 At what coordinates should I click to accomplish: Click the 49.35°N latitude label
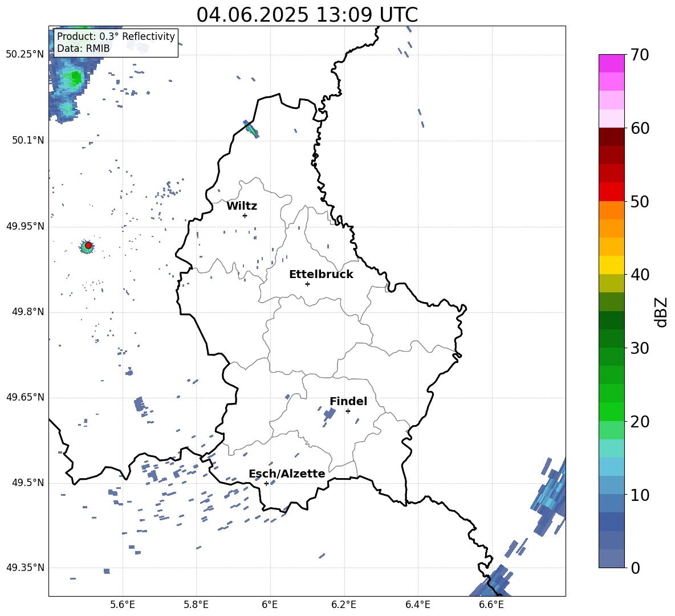[x=25, y=568]
